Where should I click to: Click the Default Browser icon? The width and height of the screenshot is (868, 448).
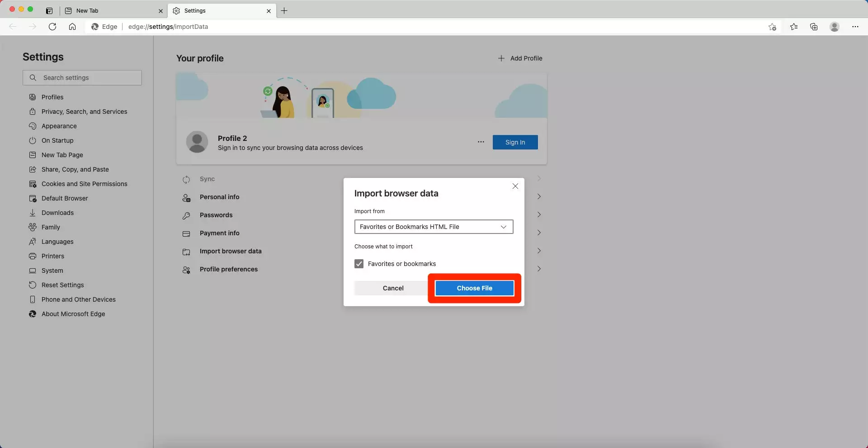coord(33,198)
